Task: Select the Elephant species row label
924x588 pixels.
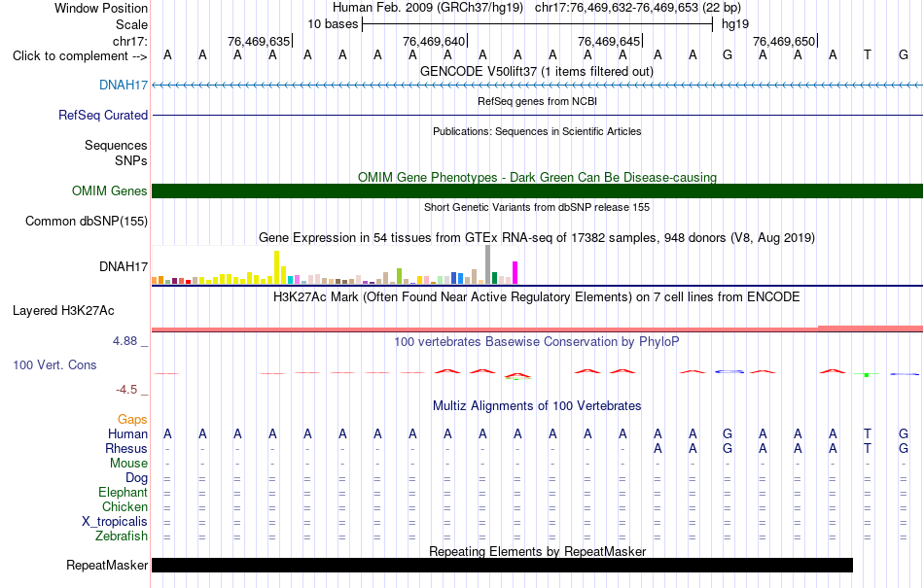Action: tap(123, 492)
